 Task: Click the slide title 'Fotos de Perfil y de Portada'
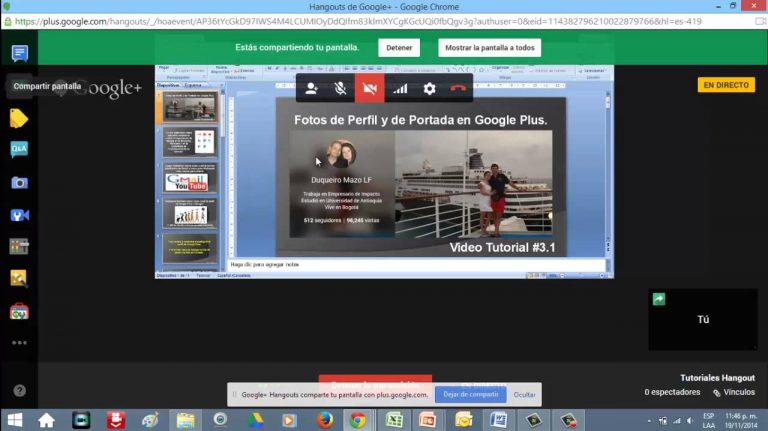point(421,120)
